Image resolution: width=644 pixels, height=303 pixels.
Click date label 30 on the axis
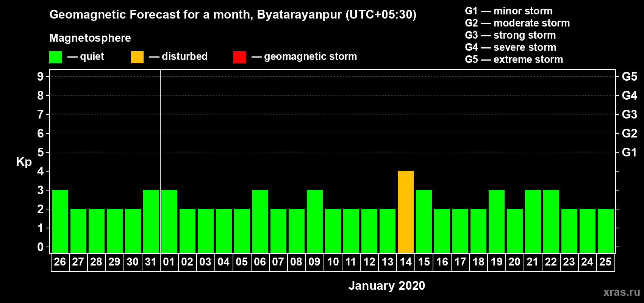(x=133, y=262)
